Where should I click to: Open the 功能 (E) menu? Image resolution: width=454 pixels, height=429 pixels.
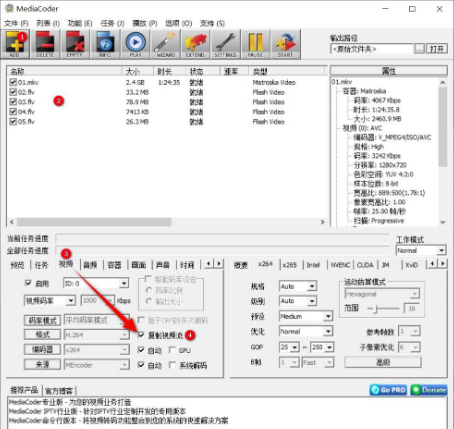(x=80, y=23)
